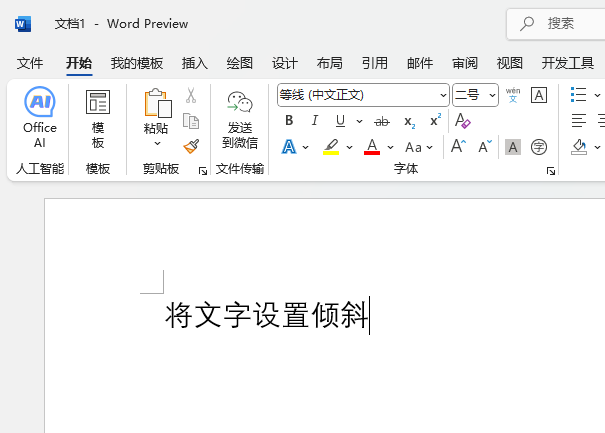Viewport: 605px width, 433px height.
Task: Expand text effects dropdown arrow
Action: pyautogui.click(x=306, y=147)
